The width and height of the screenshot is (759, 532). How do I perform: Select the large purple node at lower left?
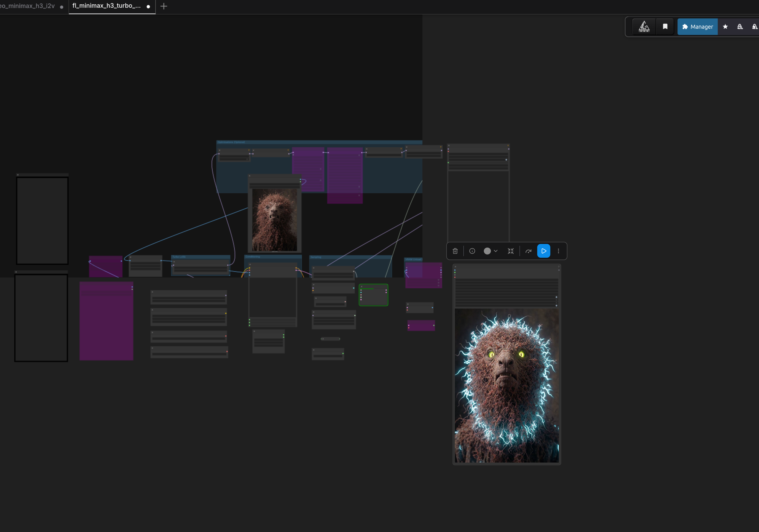[x=107, y=321]
